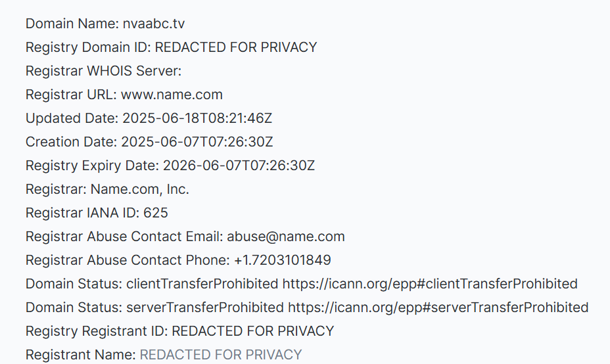Click the registrar name Name.com, Inc.
Viewport: 610px width, 364px height.
[139, 189]
